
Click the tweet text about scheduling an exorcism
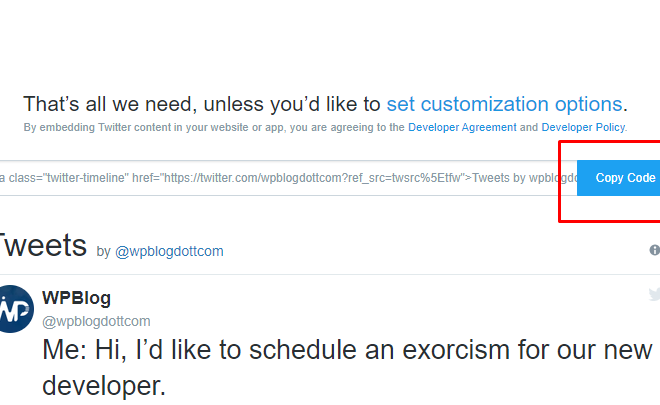click(347, 368)
